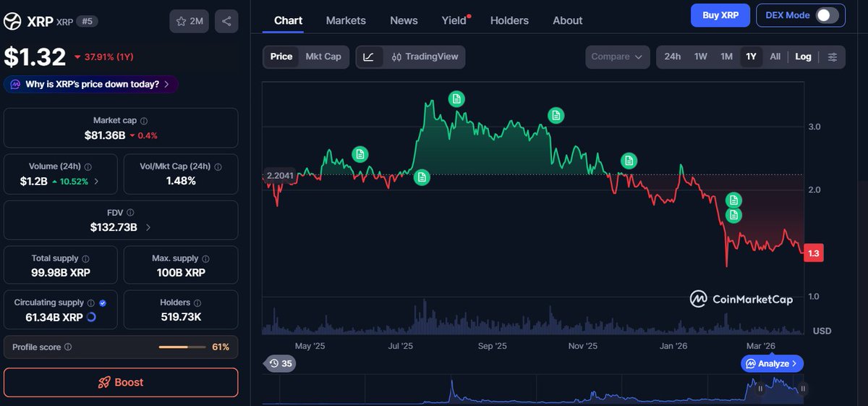Screen dimensions: 868x406
Task: Select Price view toggle
Action: (x=281, y=56)
